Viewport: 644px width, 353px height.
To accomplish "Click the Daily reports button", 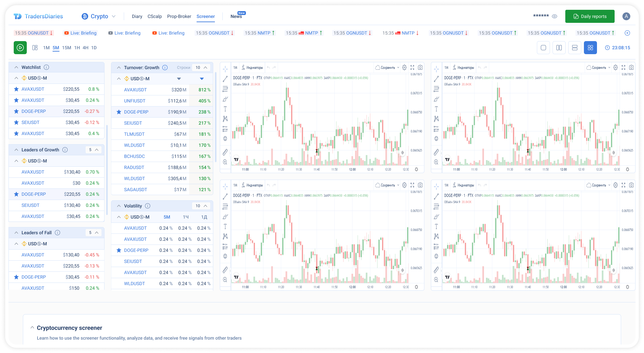I will tap(590, 16).
